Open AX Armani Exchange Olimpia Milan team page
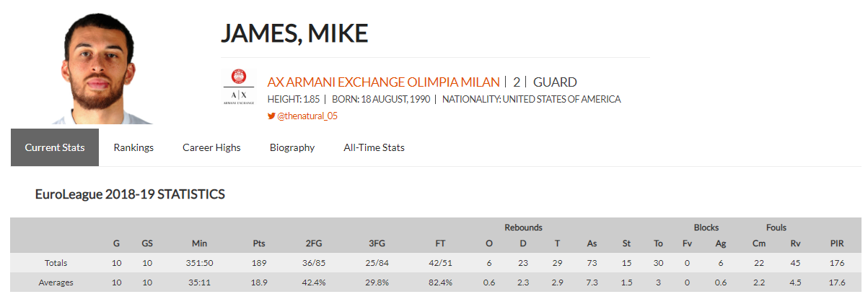The height and width of the screenshot is (302, 868). point(383,82)
